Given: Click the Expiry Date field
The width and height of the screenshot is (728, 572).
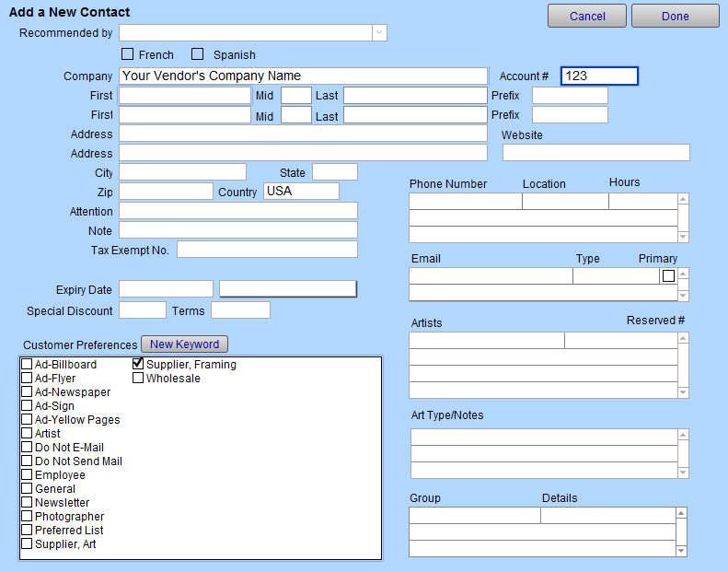Looking at the screenshot, I should coord(166,289).
